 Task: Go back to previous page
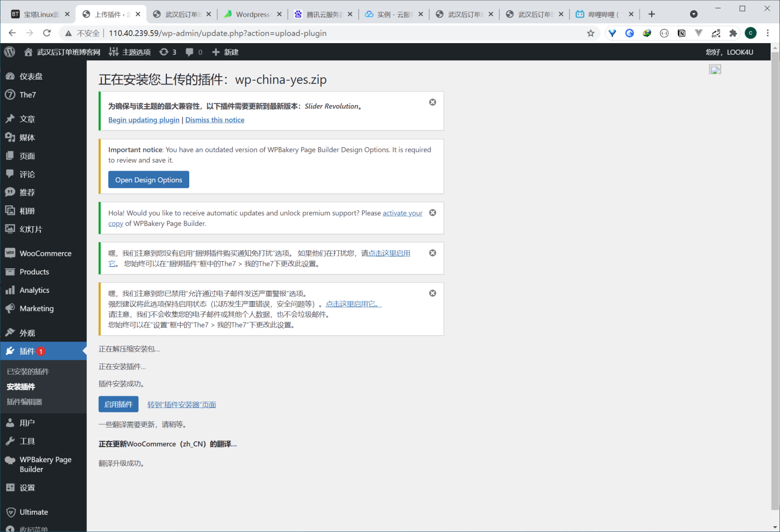tap(12, 33)
